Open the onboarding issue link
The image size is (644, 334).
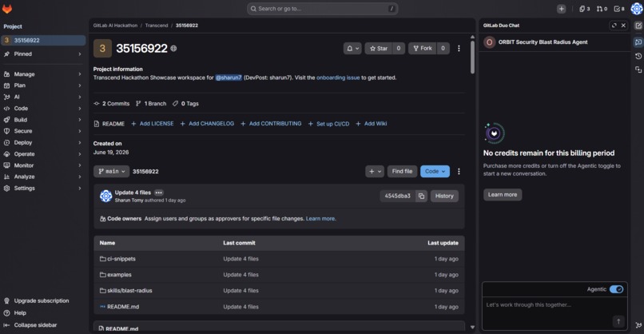(338, 78)
